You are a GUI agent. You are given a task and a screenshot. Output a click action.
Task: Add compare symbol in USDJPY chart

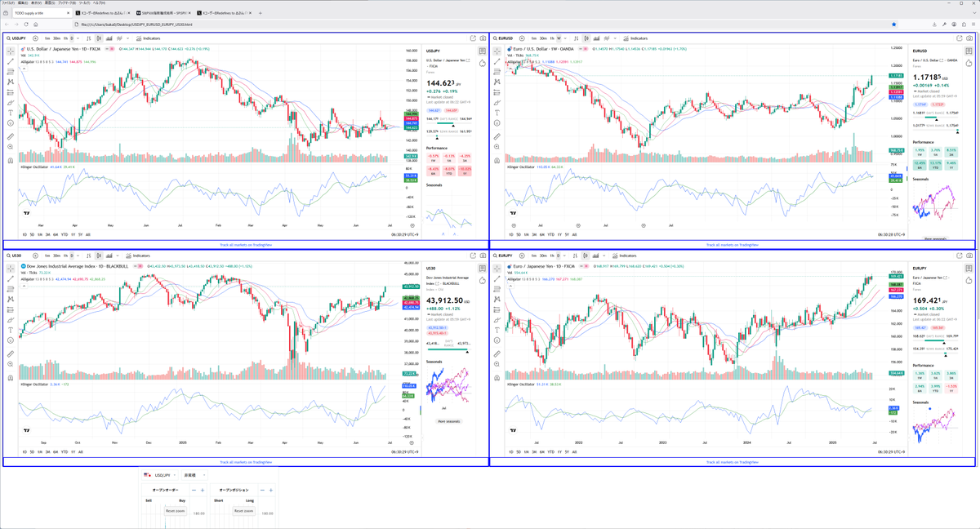coord(35,38)
